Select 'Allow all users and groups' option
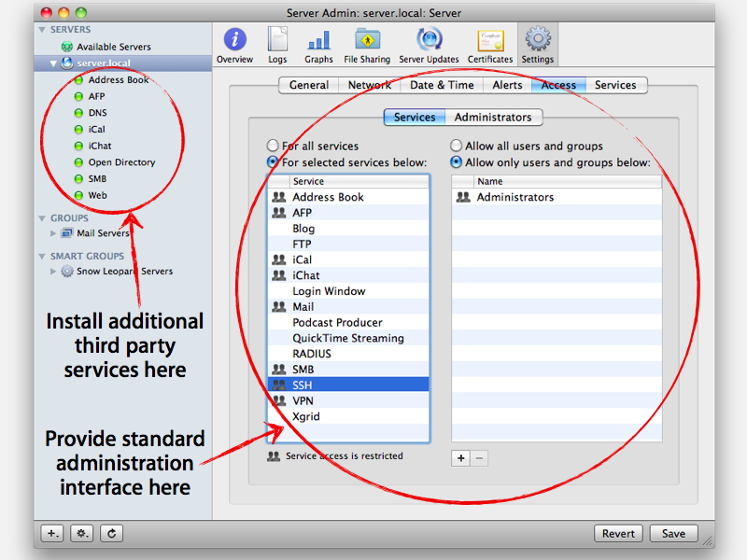The width and height of the screenshot is (747, 560). tap(456, 146)
